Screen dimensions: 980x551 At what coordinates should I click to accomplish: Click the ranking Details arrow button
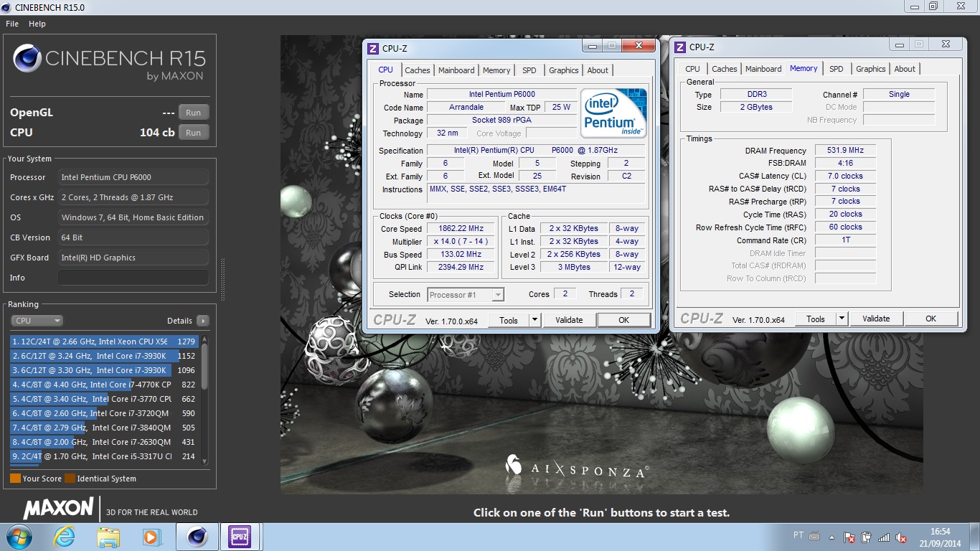[x=203, y=321]
